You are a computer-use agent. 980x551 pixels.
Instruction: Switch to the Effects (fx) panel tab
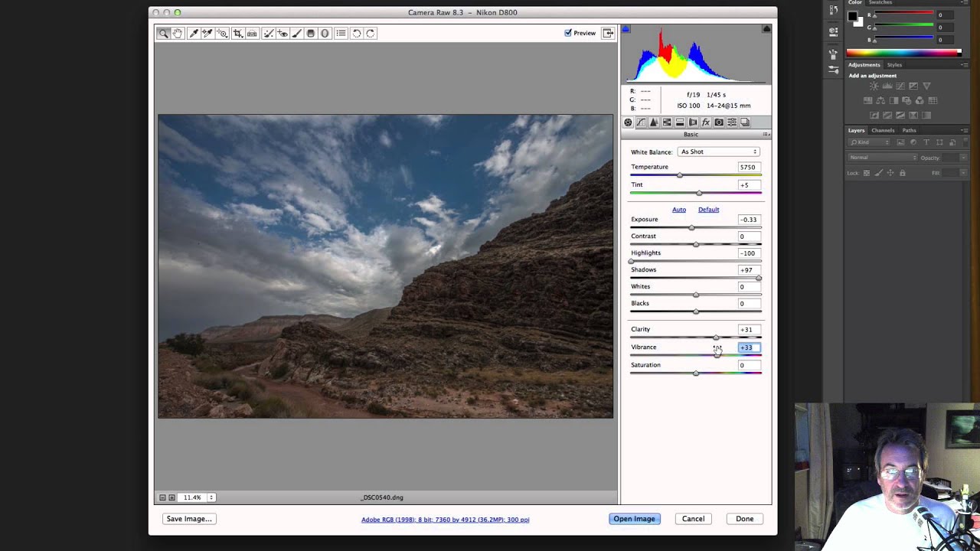coord(706,122)
